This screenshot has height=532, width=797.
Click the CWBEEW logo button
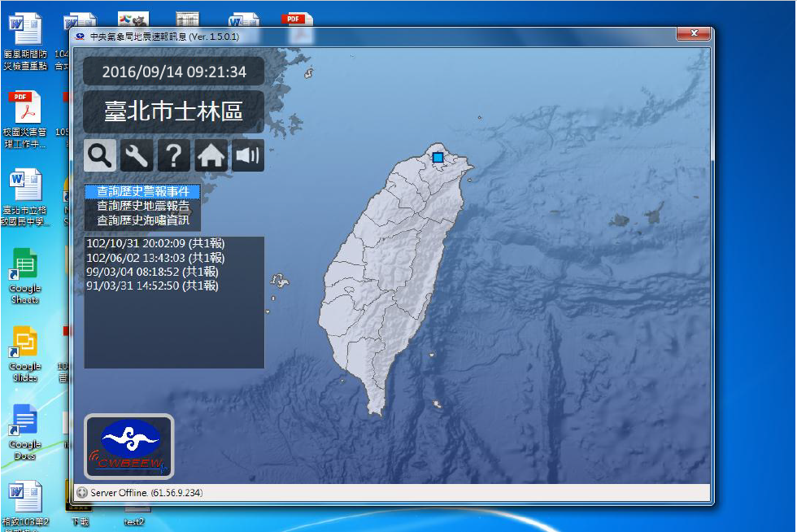[129, 447]
